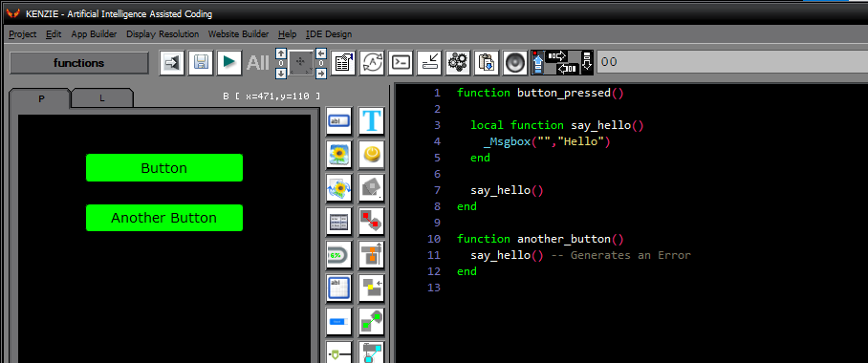The width and height of the screenshot is (868, 363).
Task: Open settings with the gears icon
Action: click(458, 62)
